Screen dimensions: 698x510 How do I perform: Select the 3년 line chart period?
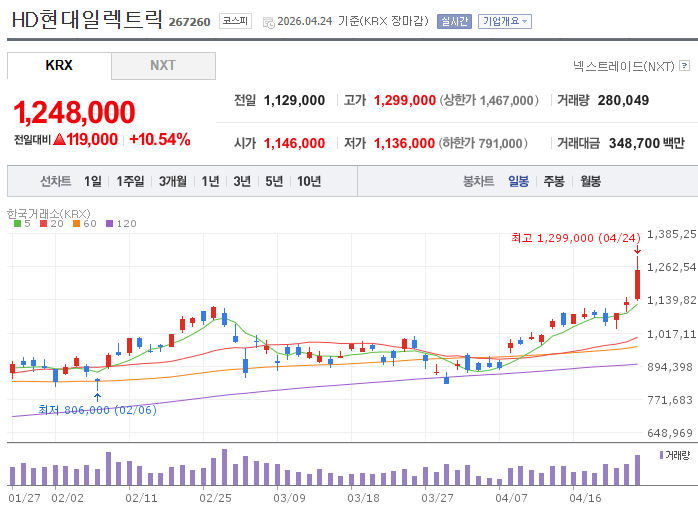click(242, 181)
